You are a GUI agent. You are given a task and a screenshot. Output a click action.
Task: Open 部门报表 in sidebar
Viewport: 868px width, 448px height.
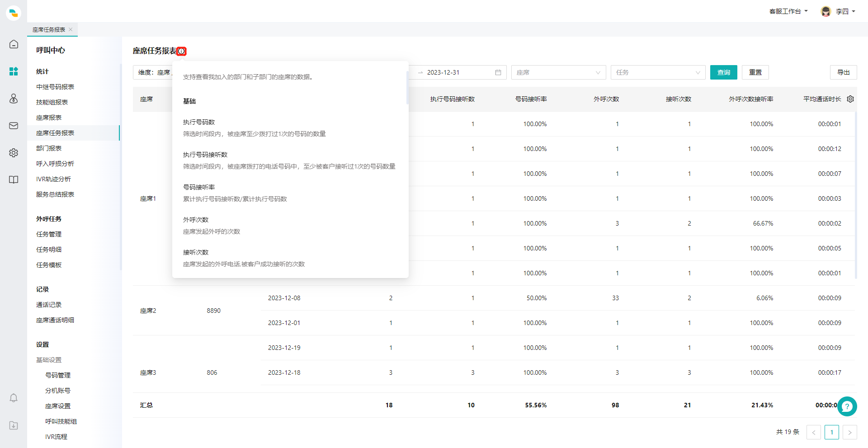coord(49,148)
